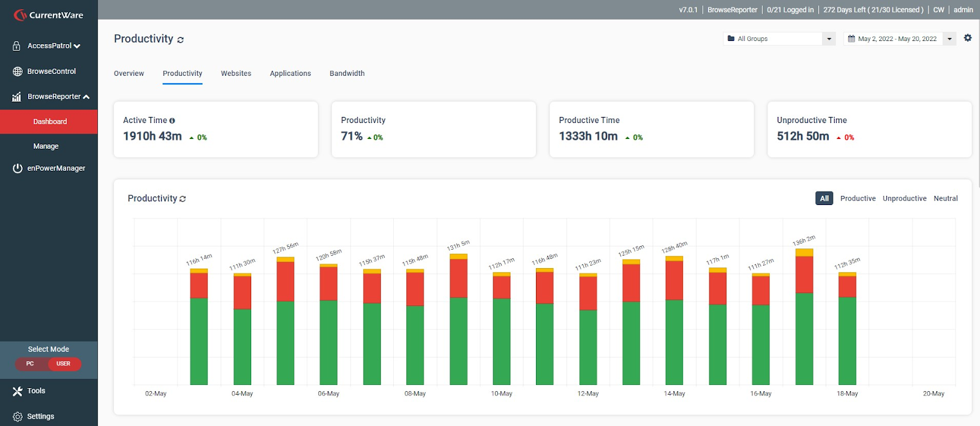980x426 pixels.
Task: Click the 10-May axis label
Action: 502,394
